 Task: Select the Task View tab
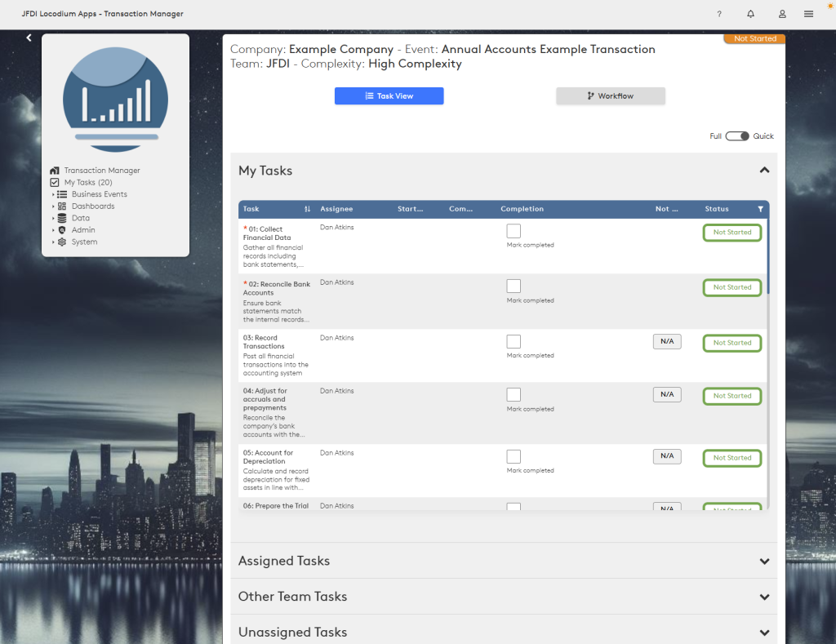[389, 96]
